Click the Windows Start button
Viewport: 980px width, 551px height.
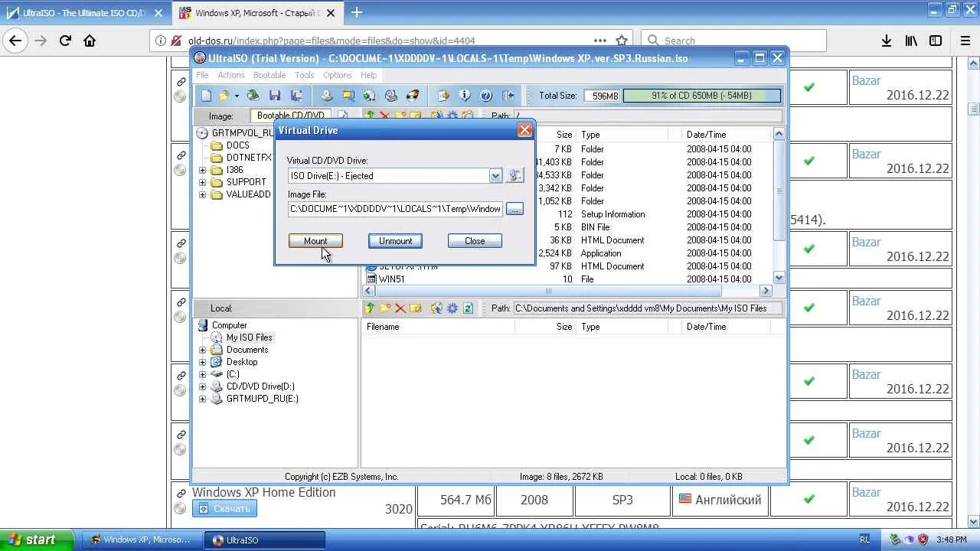(x=38, y=540)
